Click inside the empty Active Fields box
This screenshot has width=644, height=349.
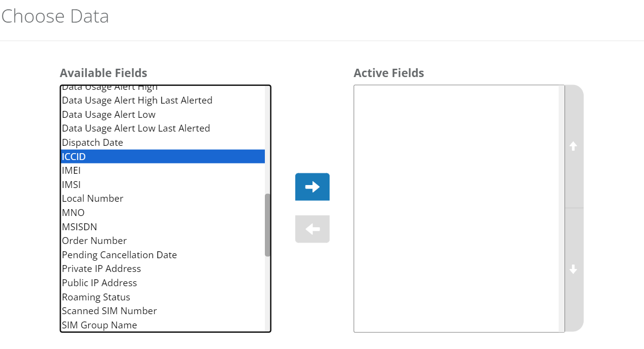coord(456,209)
